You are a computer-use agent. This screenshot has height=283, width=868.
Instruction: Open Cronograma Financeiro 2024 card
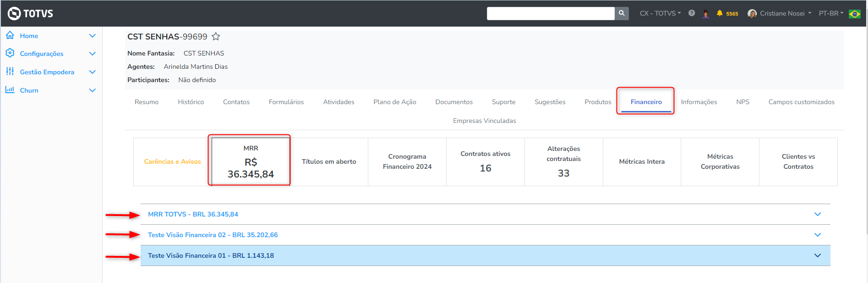coord(407,162)
